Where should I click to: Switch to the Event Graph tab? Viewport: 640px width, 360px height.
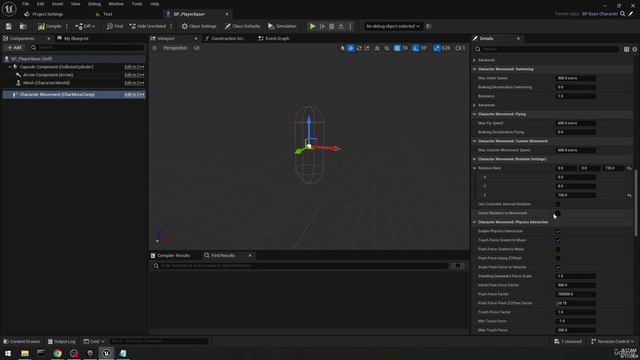274,38
